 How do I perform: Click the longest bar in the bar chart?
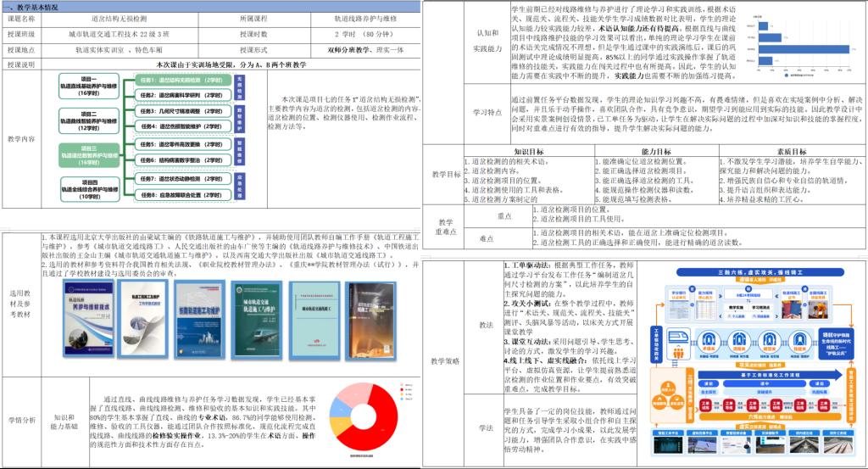pyautogui.click(x=804, y=49)
